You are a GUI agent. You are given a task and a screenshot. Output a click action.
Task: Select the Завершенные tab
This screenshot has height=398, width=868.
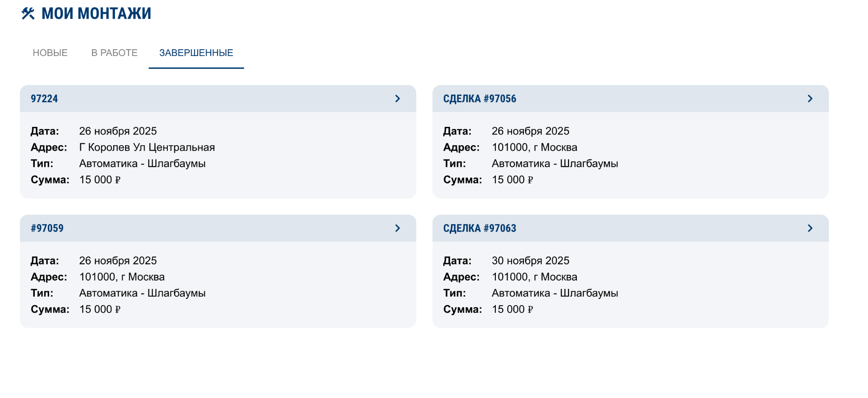click(196, 53)
